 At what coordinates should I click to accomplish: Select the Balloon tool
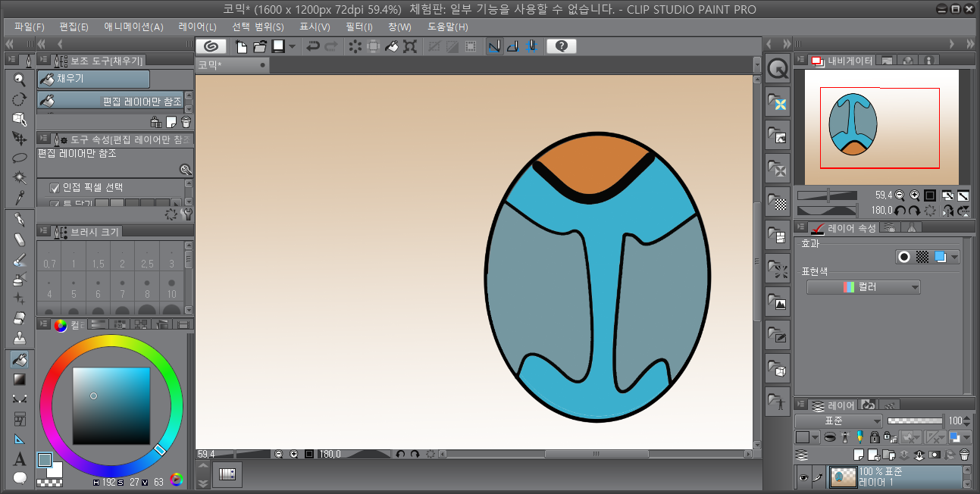20,478
